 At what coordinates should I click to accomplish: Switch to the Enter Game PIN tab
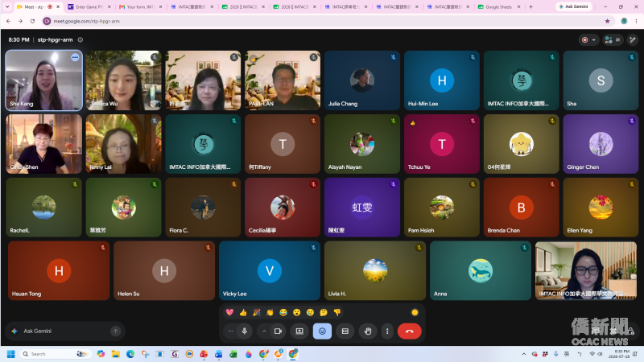point(89,7)
